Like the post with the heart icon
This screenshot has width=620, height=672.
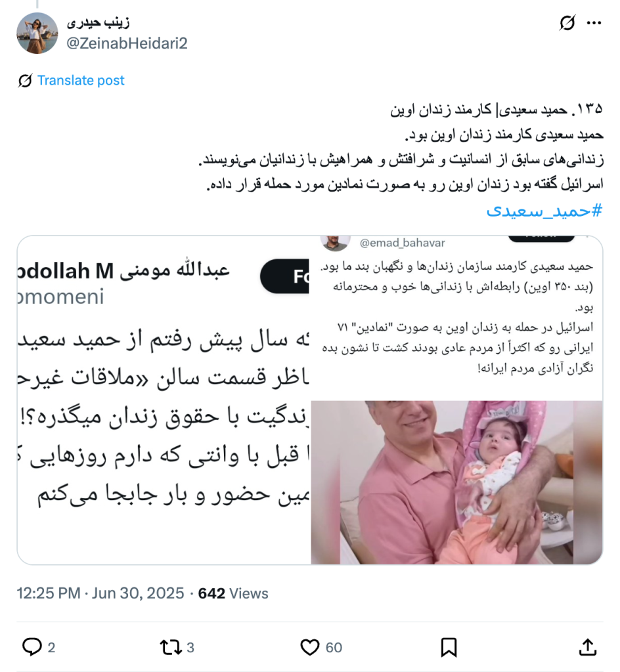[309, 647]
